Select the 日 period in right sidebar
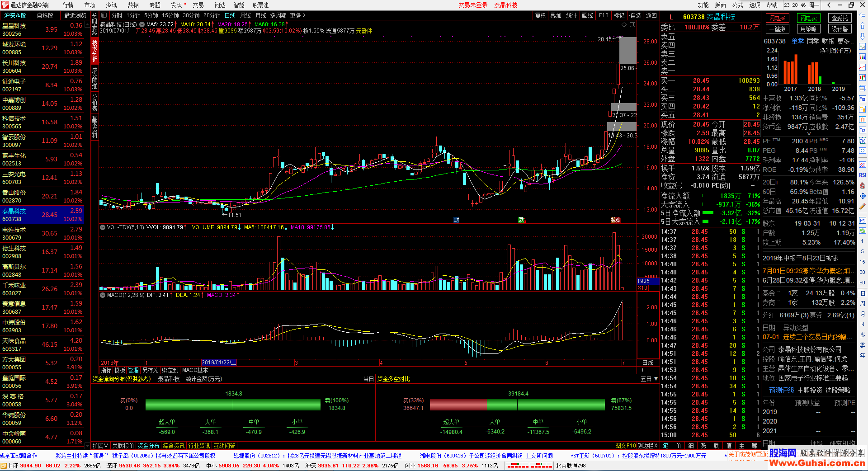 (x=863, y=293)
